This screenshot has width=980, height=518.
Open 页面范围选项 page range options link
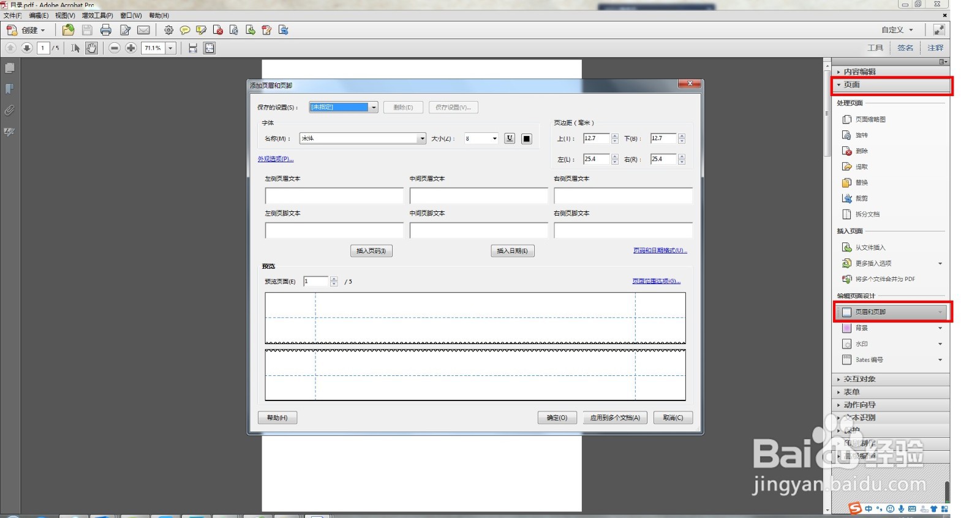(x=656, y=281)
